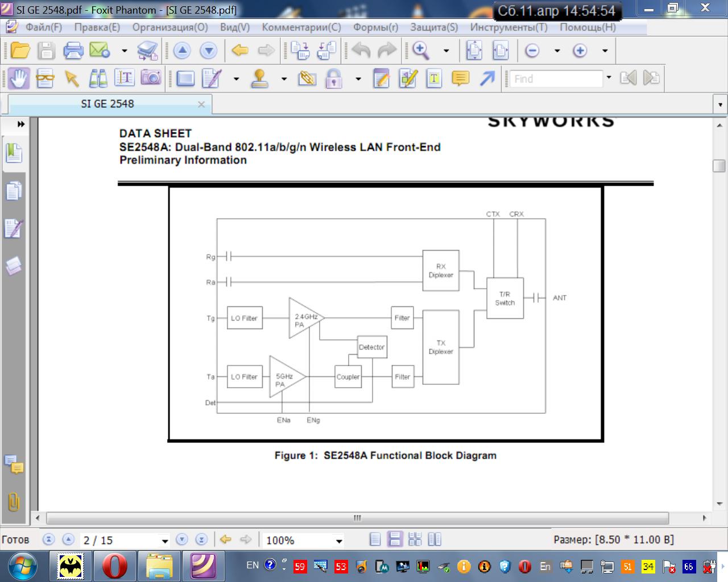Click the horizontal scrollbar thumb
The width and height of the screenshot is (728, 582).
point(357,518)
